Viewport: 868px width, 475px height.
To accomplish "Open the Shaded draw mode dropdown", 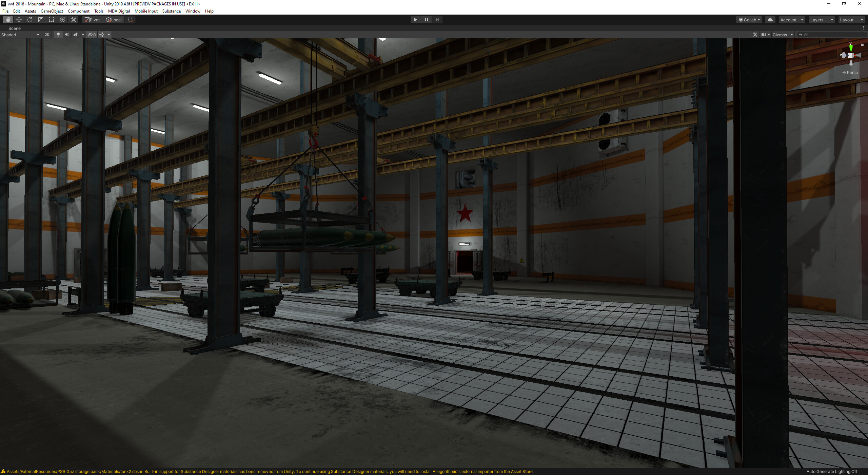I will coord(20,35).
